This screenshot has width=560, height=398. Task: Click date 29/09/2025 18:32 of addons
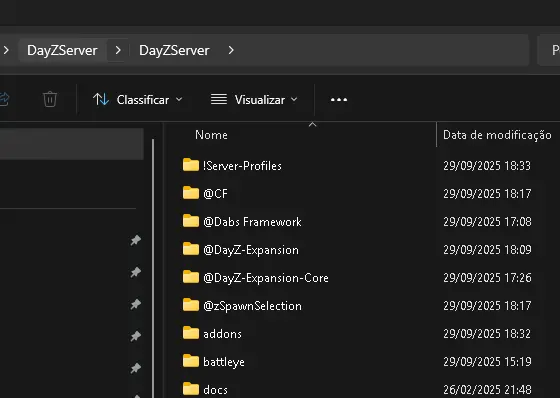[x=487, y=334]
